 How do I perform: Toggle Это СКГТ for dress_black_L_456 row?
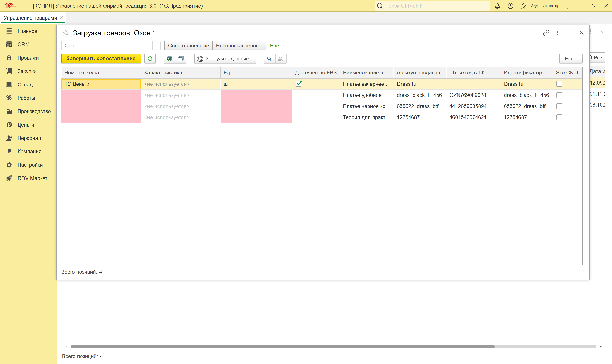(x=559, y=95)
